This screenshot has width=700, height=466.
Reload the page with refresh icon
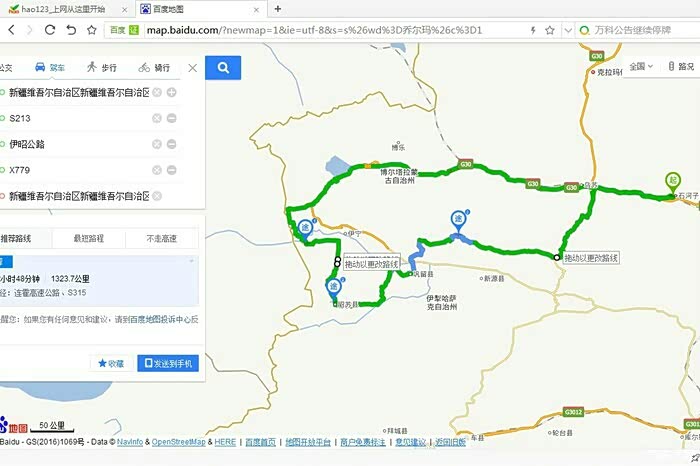pos(50,30)
